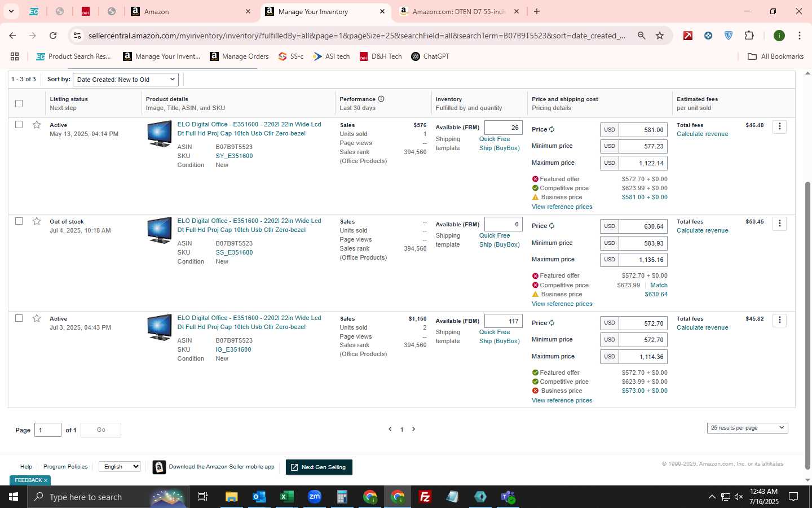Open the All Bookmarks folder
Image resolution: width=812 pixels, height=508 pixels.
point(775,56)
